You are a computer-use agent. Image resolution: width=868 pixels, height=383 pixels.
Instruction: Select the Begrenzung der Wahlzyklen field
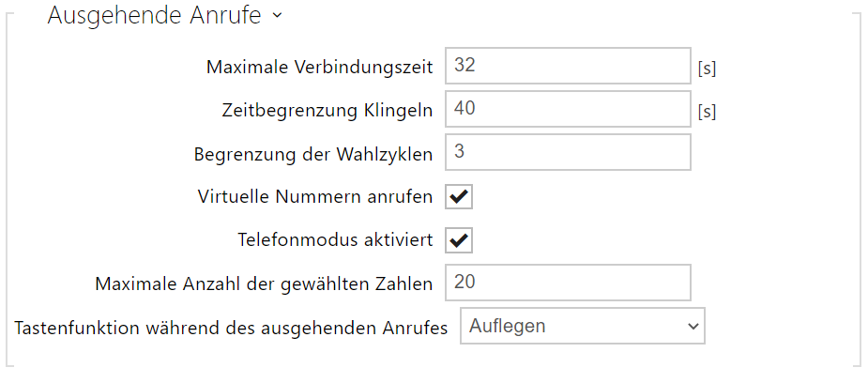pyautogui.click(x=568, y=152)
